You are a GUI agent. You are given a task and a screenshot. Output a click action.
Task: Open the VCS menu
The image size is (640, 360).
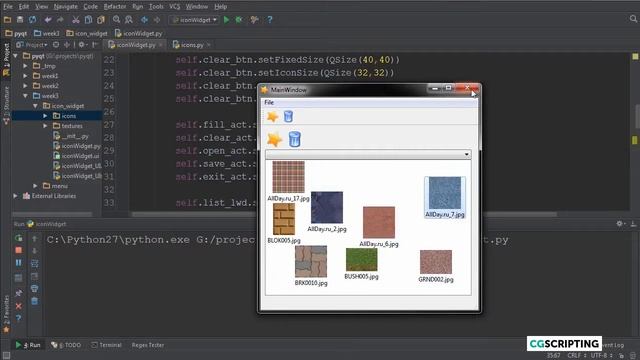[174, 7]
